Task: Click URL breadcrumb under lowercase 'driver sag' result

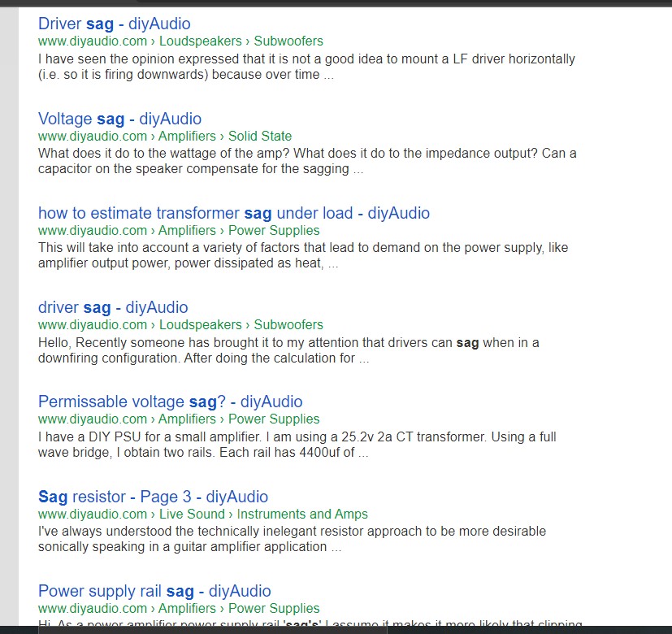Action: 180,325
